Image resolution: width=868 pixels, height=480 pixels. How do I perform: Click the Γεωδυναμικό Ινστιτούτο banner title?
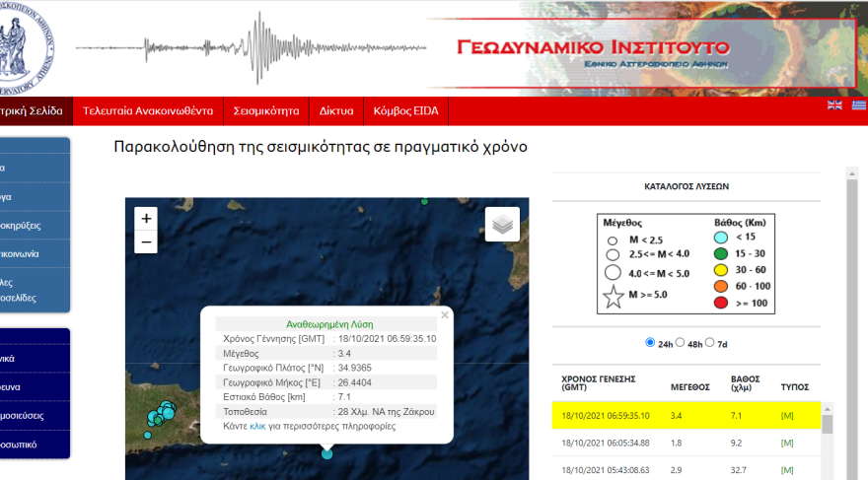[593, 47]
